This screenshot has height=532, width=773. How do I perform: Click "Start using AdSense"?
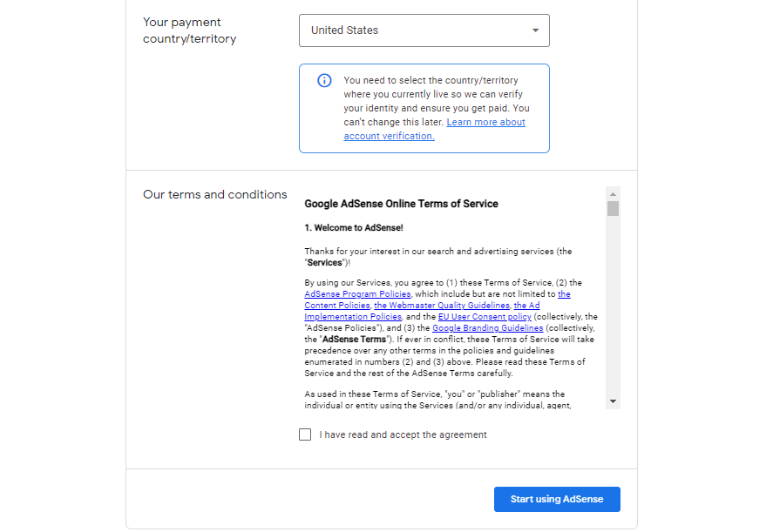[x=556, y=499]
